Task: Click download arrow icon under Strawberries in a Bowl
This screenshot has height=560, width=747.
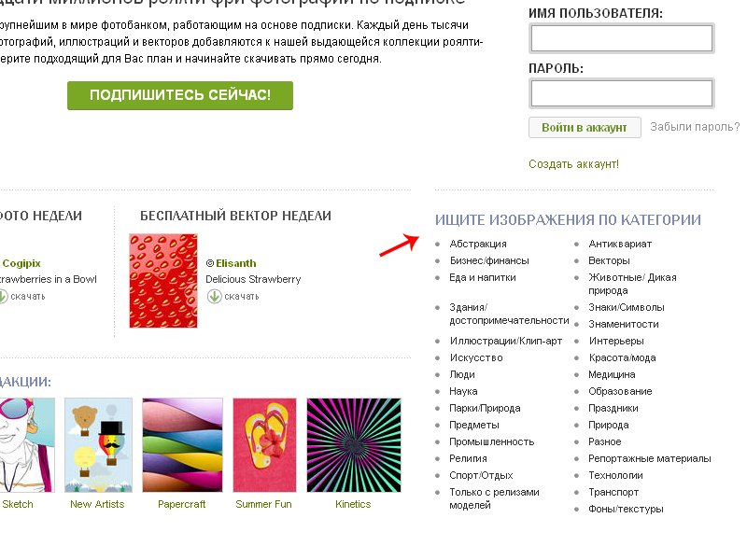Action: [3, 297]
